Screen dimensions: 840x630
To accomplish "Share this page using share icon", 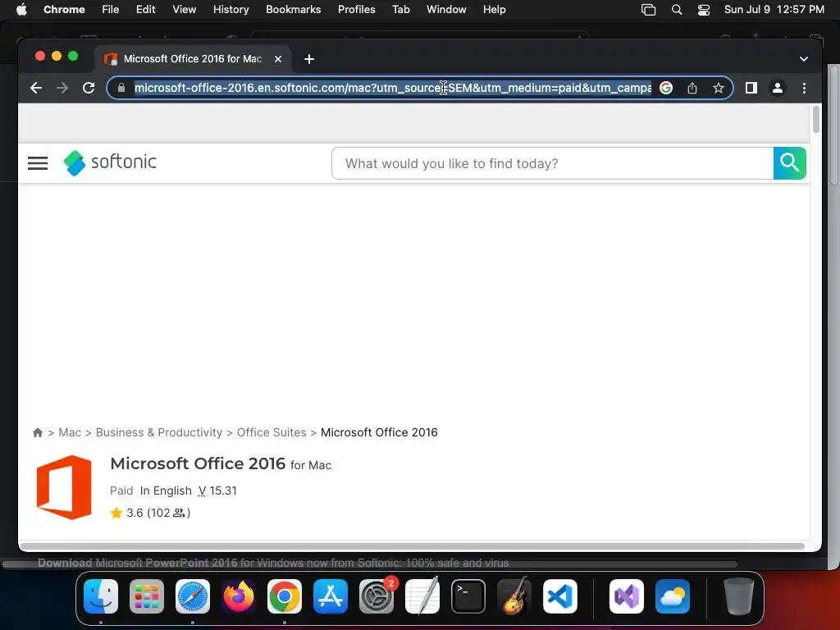I will point(692,88).
